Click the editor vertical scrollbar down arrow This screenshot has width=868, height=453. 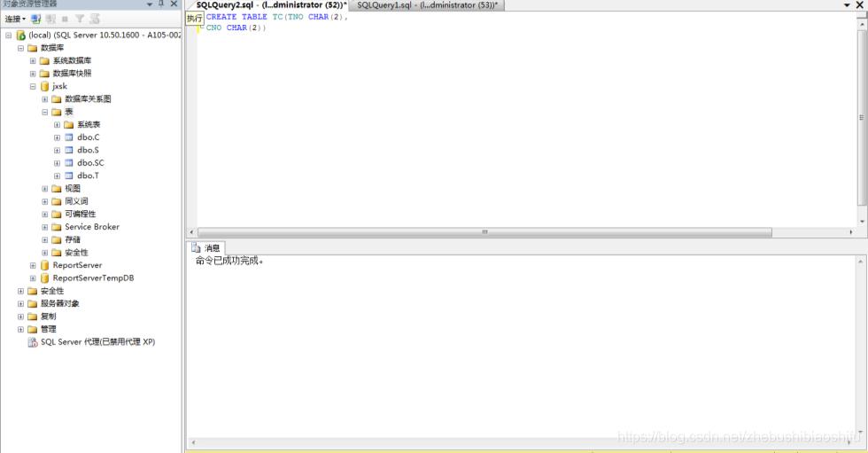862,222
